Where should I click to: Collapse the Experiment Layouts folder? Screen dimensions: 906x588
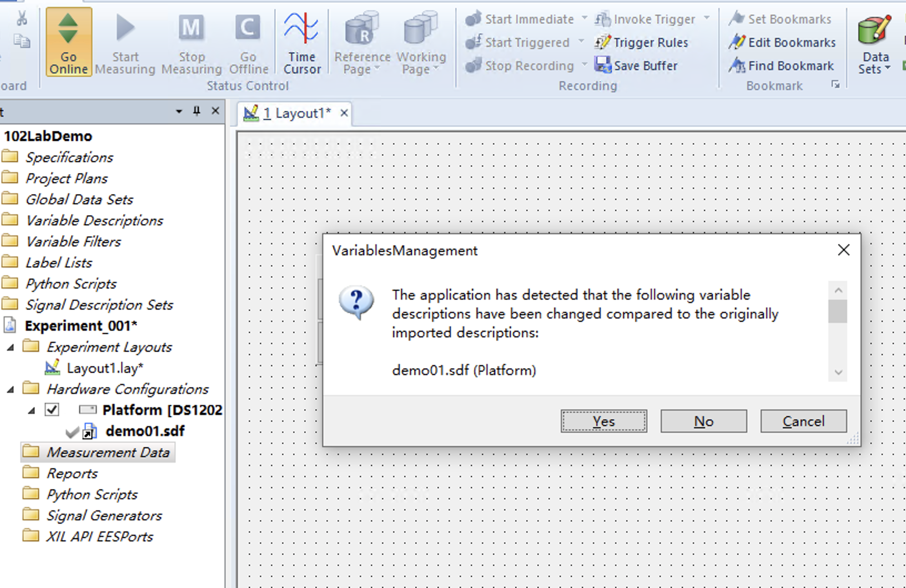(x=11, y=347)
